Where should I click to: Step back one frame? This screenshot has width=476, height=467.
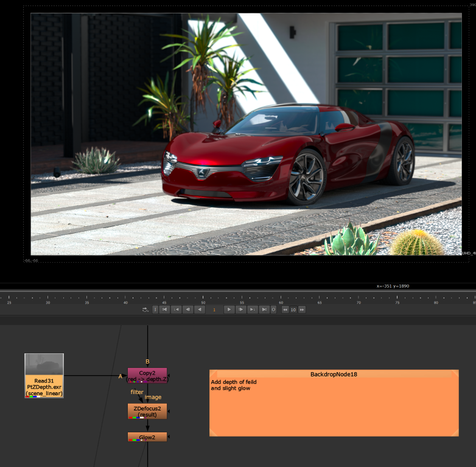188,310
